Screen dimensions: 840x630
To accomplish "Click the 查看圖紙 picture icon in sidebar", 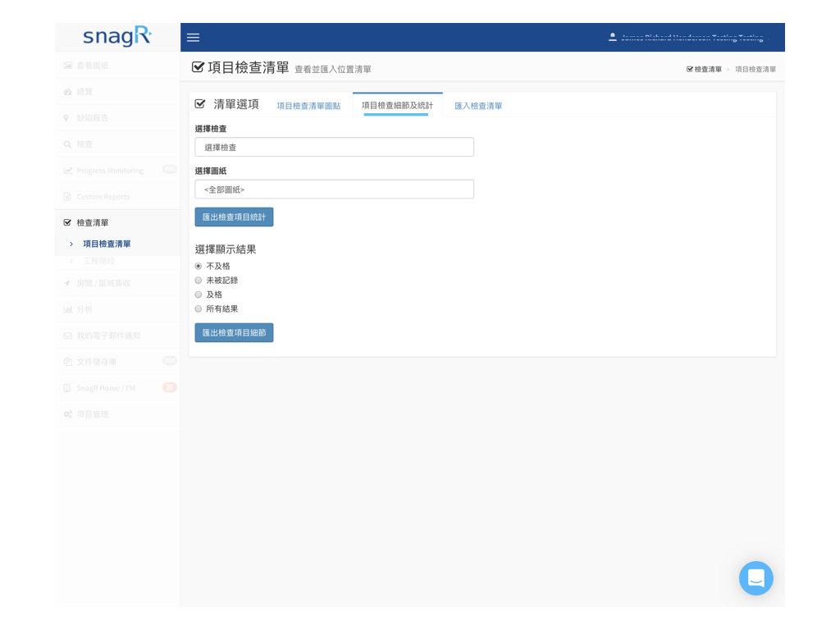I will [67, 66].
